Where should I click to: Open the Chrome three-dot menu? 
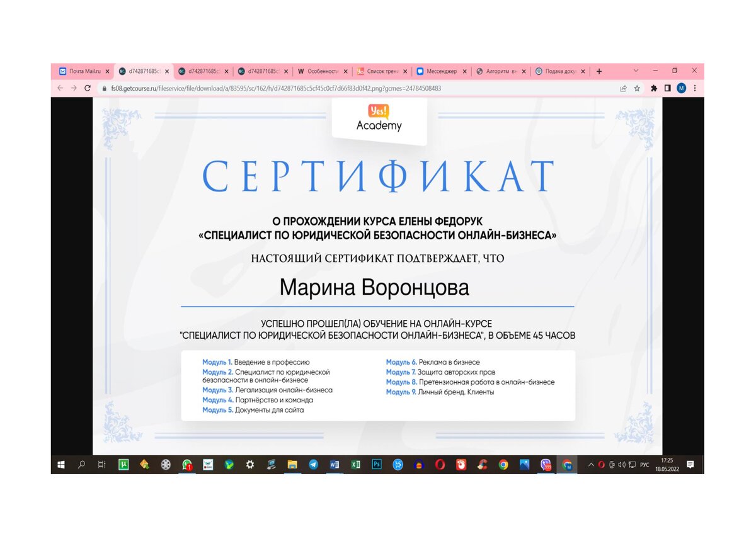pyautogui.click(x=695, y=89)
